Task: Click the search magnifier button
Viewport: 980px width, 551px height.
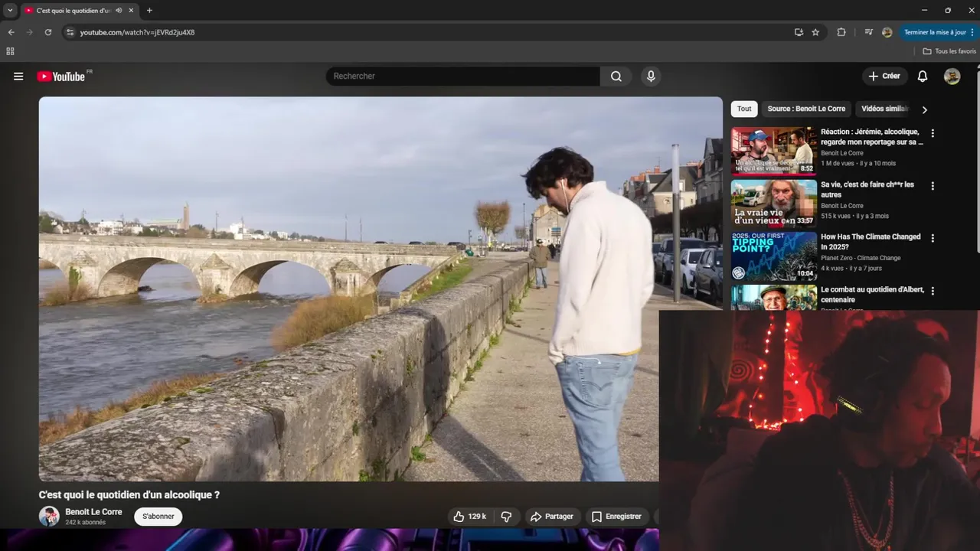Action: 616,77
